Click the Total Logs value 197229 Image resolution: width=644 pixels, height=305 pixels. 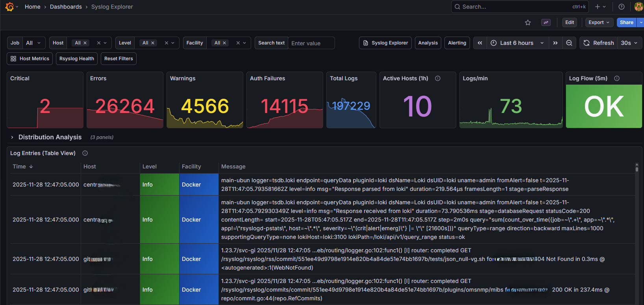tap(351, 106)
